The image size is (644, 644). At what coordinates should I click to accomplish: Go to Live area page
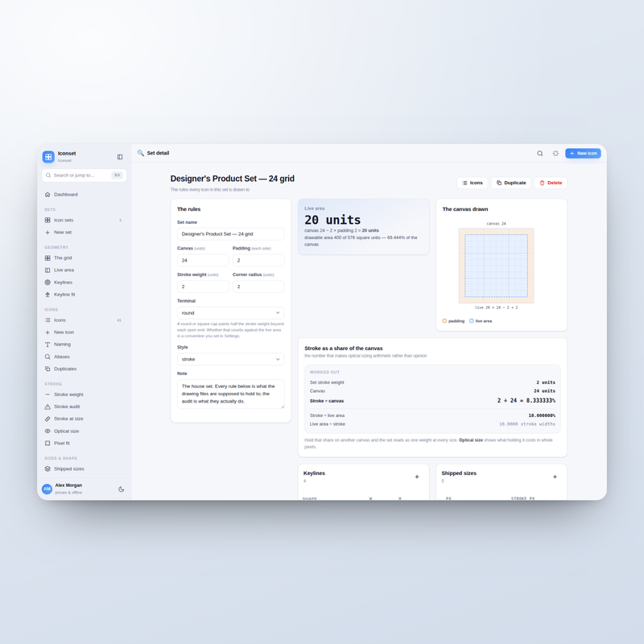coord(84,270)
